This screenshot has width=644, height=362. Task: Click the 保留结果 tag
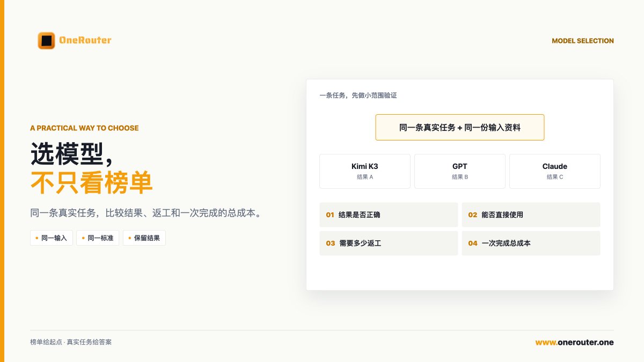click(144, 238)
